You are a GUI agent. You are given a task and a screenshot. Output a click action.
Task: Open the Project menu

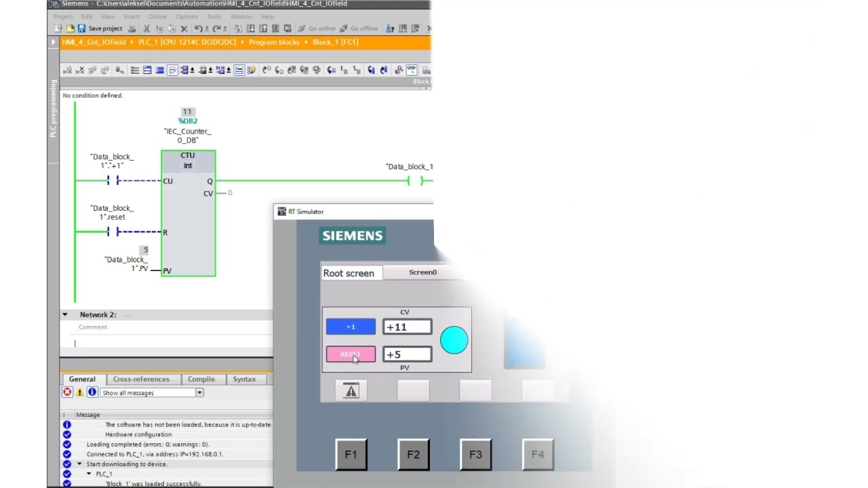tap(63, 16)
